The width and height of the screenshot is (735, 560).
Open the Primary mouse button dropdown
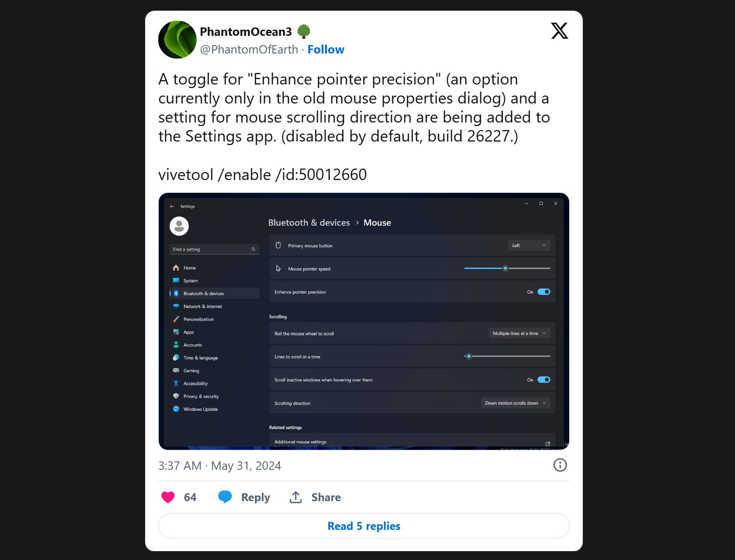[529, 245]
